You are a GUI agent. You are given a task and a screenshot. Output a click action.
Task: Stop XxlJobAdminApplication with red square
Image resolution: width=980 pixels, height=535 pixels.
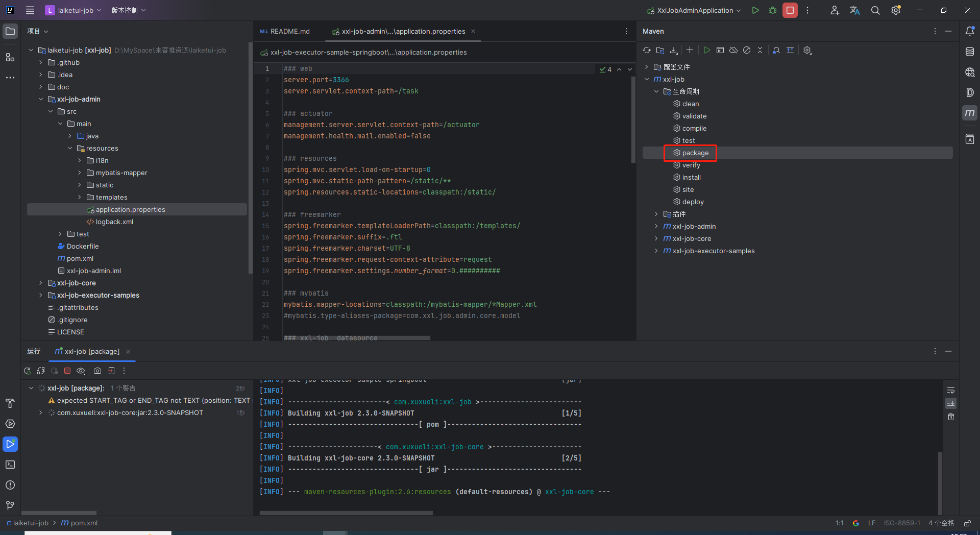pyautogui.click(x=790, y=10)
